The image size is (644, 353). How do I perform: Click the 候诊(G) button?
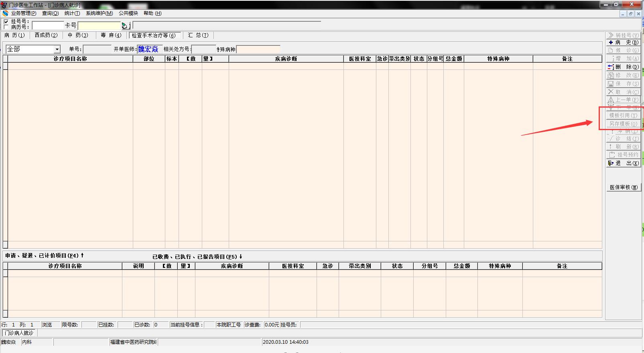click(623, 51)
